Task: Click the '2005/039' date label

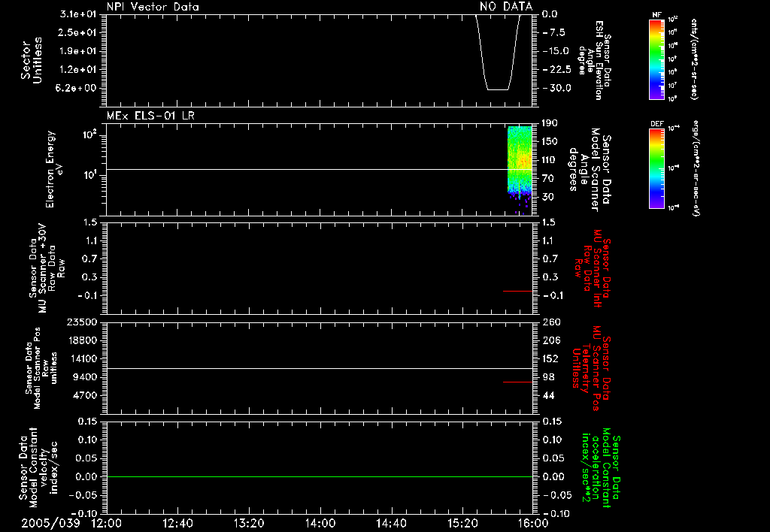Action: tap(50, 523)
